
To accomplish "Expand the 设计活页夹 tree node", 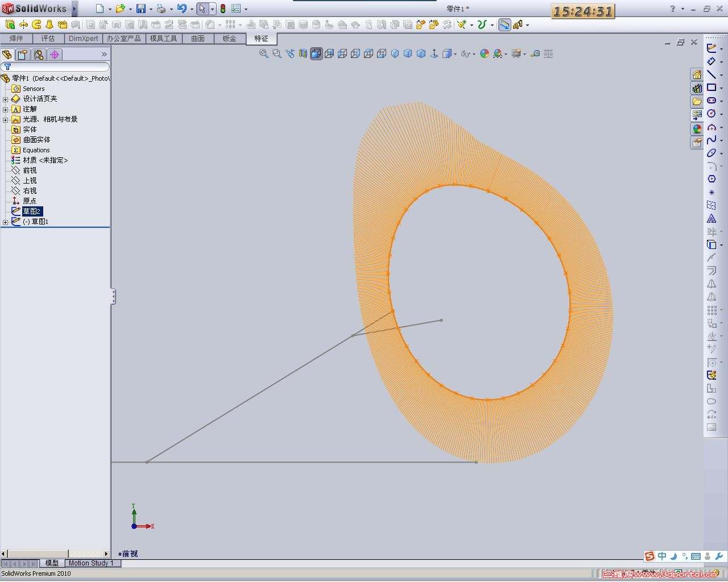I will [x=6, y=99].
